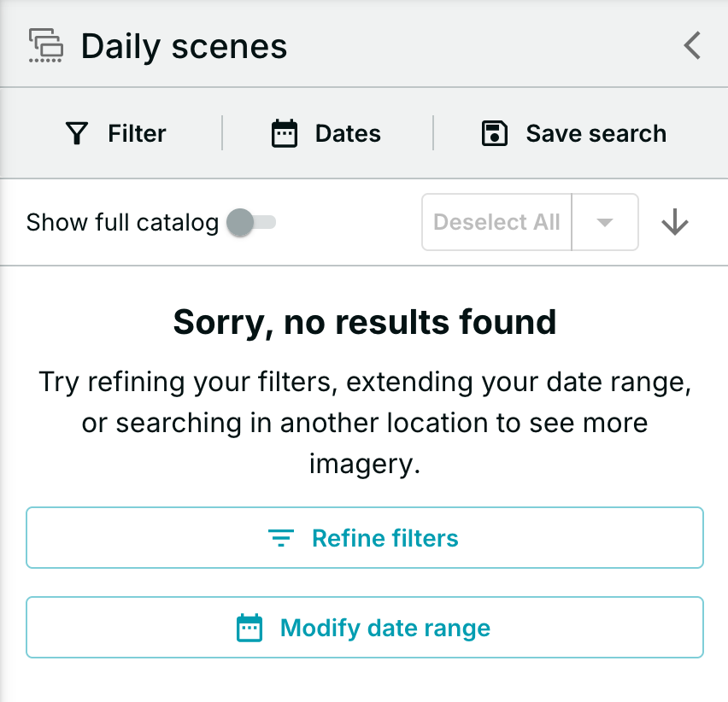Open the Filter menu item
Screen dimensions: 728x702
[115, 133]
